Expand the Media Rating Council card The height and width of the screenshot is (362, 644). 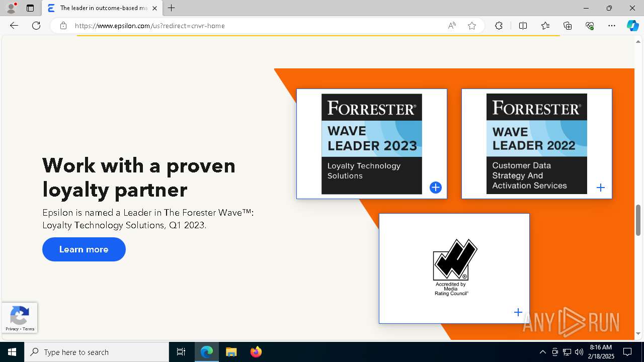518,312
